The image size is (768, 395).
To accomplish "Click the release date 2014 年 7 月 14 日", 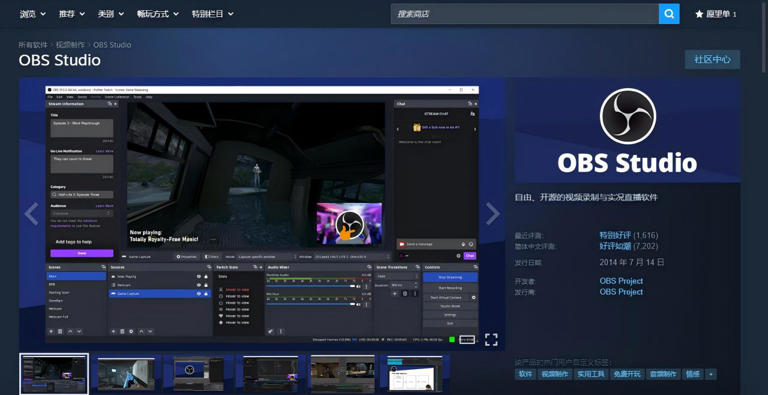I will coord(632,262).
